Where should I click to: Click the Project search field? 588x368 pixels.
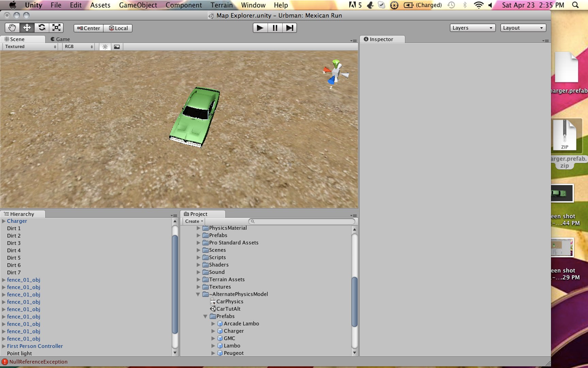pyautogui.click(x=302, y=221)
